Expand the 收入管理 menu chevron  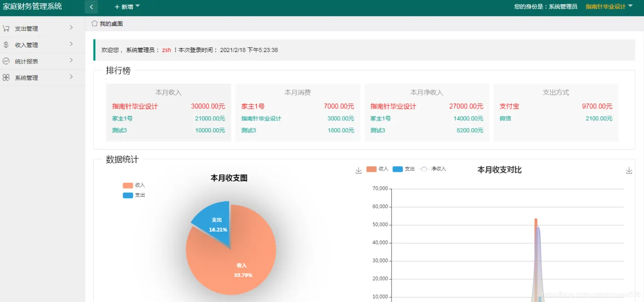click(71, 45)
